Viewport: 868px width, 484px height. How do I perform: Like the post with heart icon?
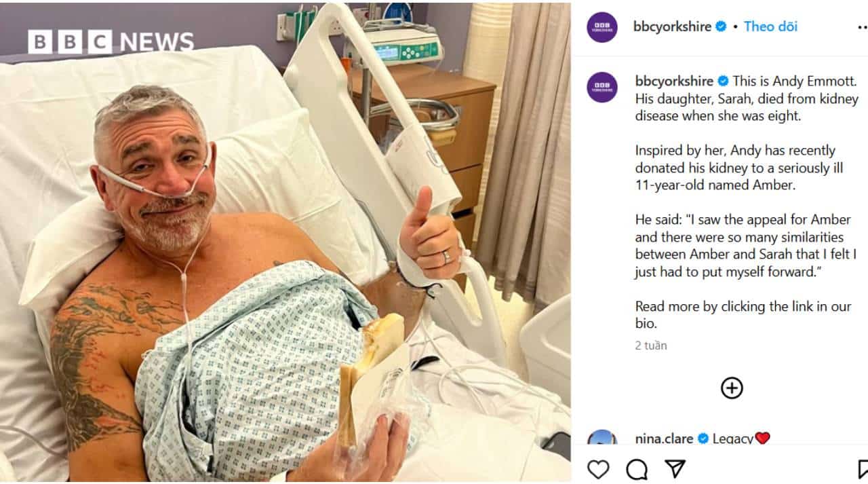pos(597,469)
